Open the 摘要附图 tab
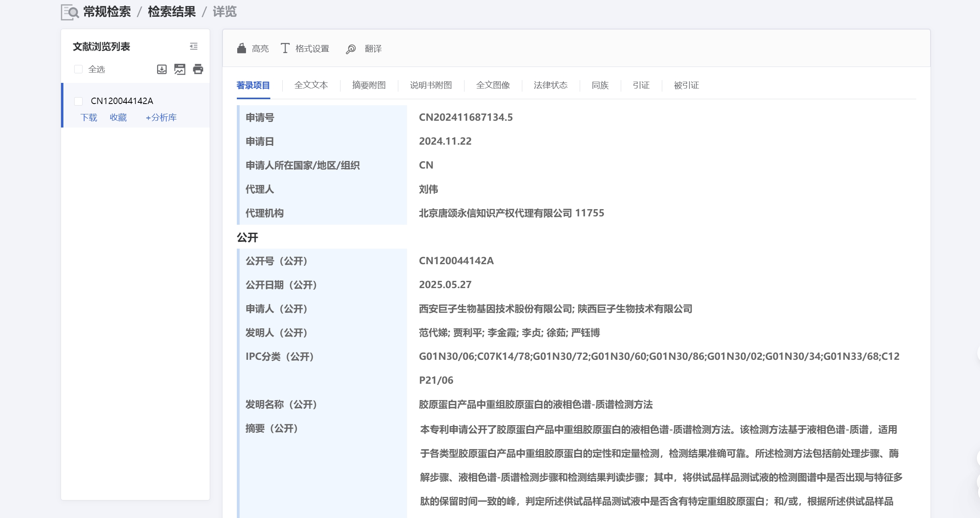The height and width of the screenshot is (518, 980). (369, 85)
